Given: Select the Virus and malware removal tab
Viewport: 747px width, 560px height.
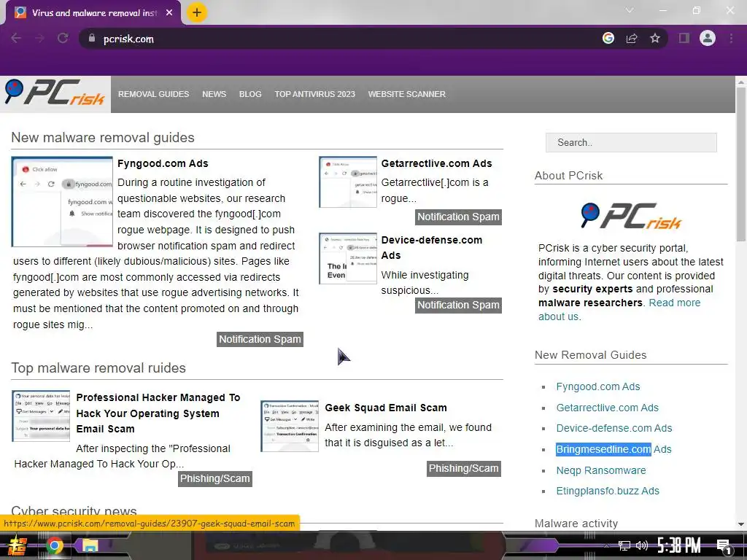Looking at the screenshot, I should 93,13.
